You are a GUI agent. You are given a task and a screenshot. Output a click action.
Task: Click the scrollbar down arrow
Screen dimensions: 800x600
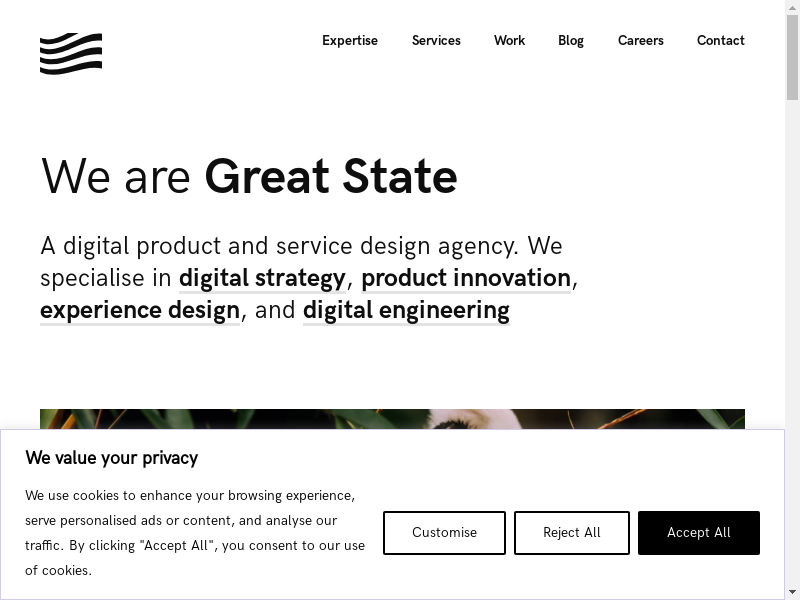pyautogui.click(x=792, y=591)
